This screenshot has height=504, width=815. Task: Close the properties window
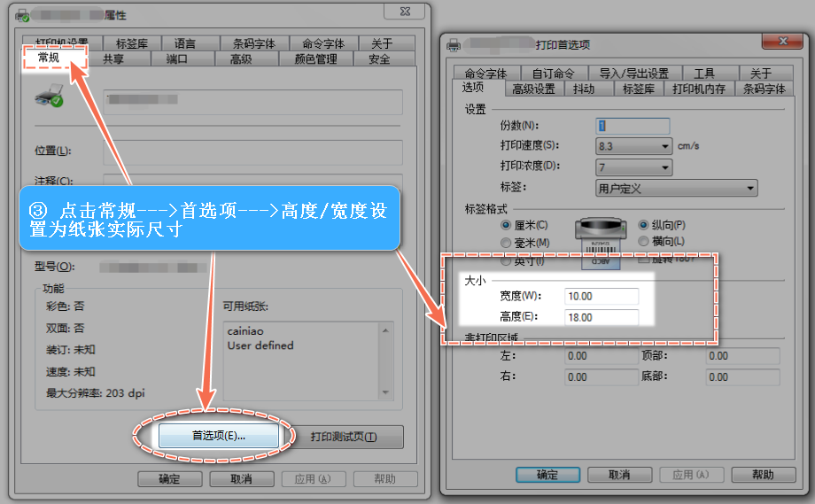[406, 12]
